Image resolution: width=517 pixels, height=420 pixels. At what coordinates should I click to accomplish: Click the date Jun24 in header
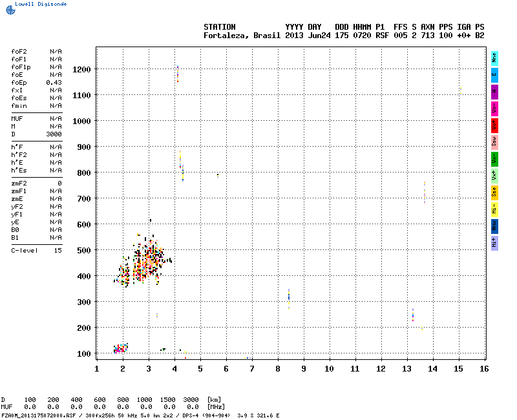pyautogui.click(x=319, y=36)
